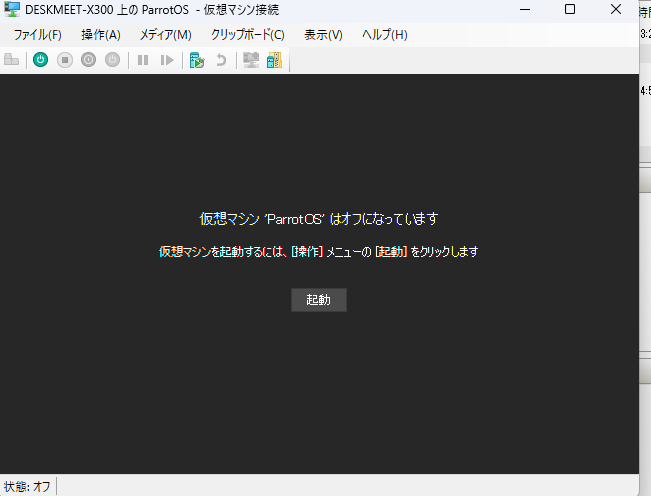Click the window icon in the title bar

[x=12, y=10]
